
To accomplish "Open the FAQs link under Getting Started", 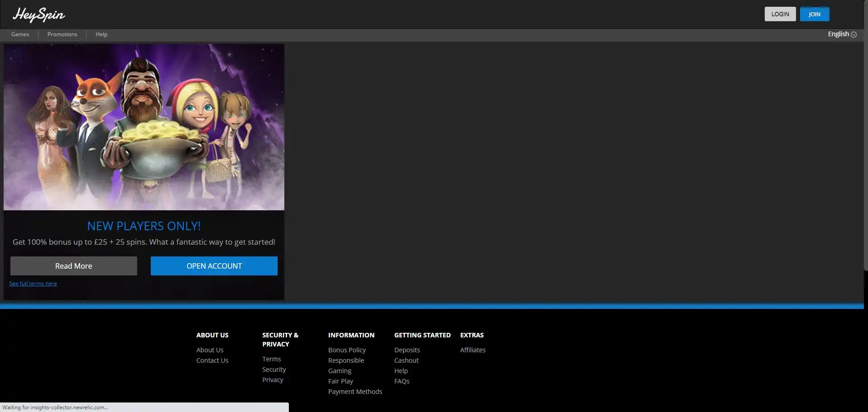I will (x=402, y=381).
